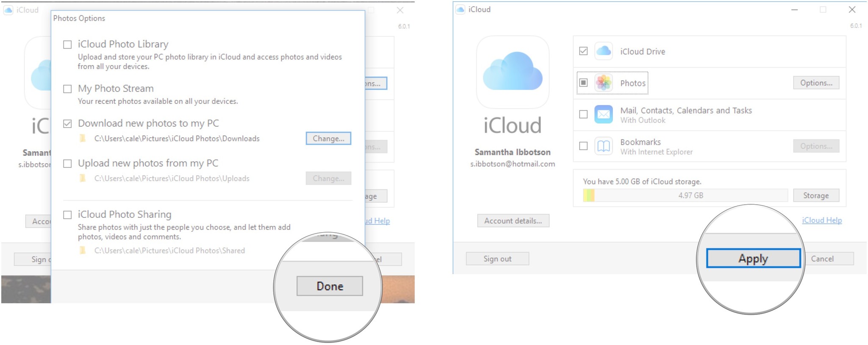Uncheck the iCloud Drive checkbox
The width and height of the screenshot is (868, 345).
[x=583, y=51]
